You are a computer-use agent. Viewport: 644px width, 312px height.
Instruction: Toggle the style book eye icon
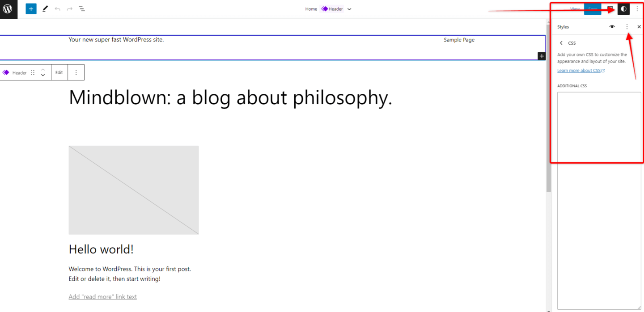click(x=612, y=27)
